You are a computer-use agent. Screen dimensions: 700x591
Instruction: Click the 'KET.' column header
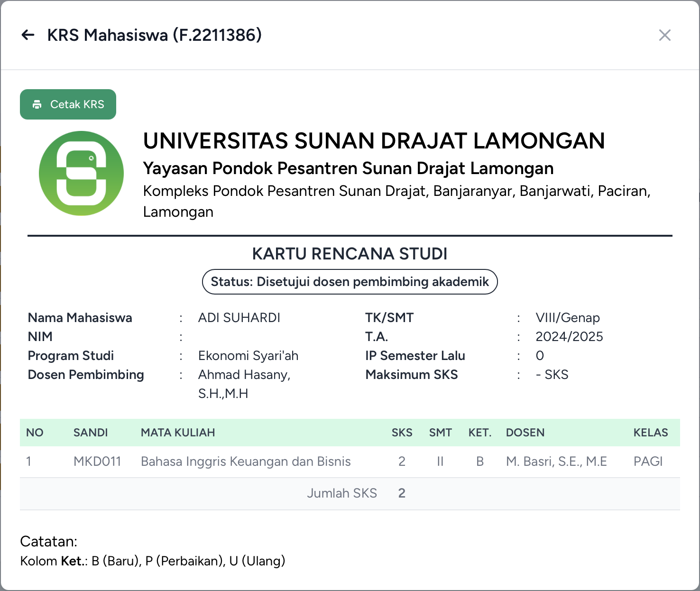point(480,433)
